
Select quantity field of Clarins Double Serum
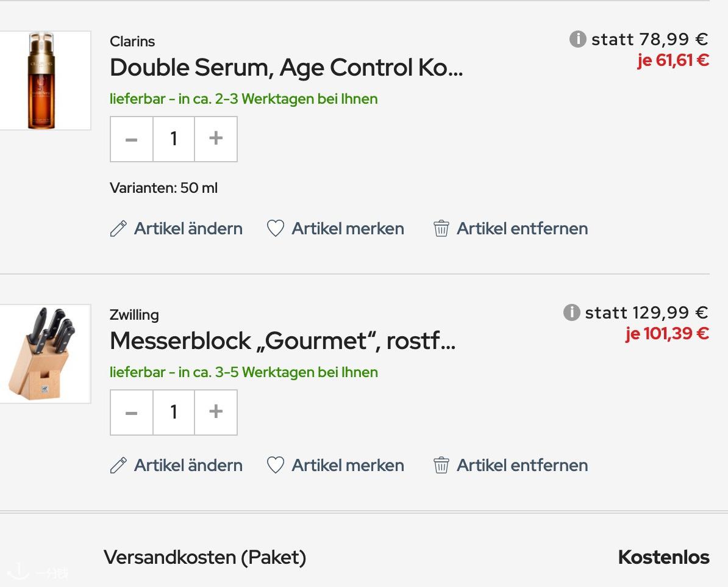coord(174,139)
